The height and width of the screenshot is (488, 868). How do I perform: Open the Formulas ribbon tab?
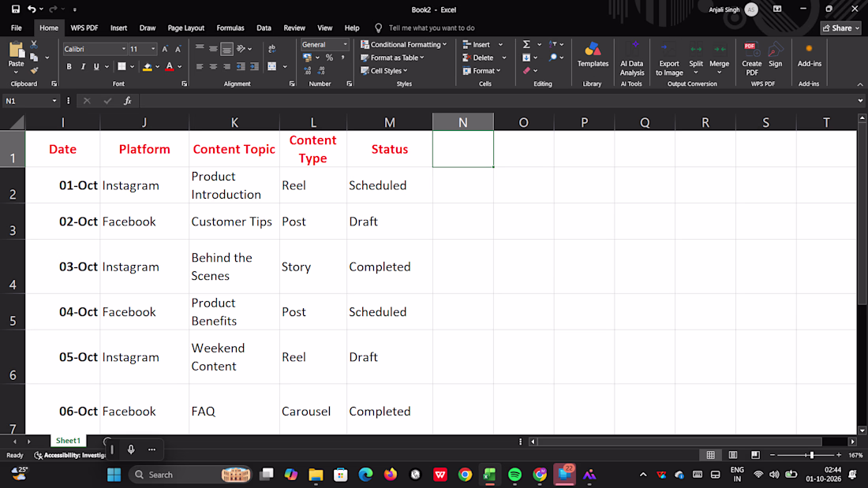coord(230,28)
